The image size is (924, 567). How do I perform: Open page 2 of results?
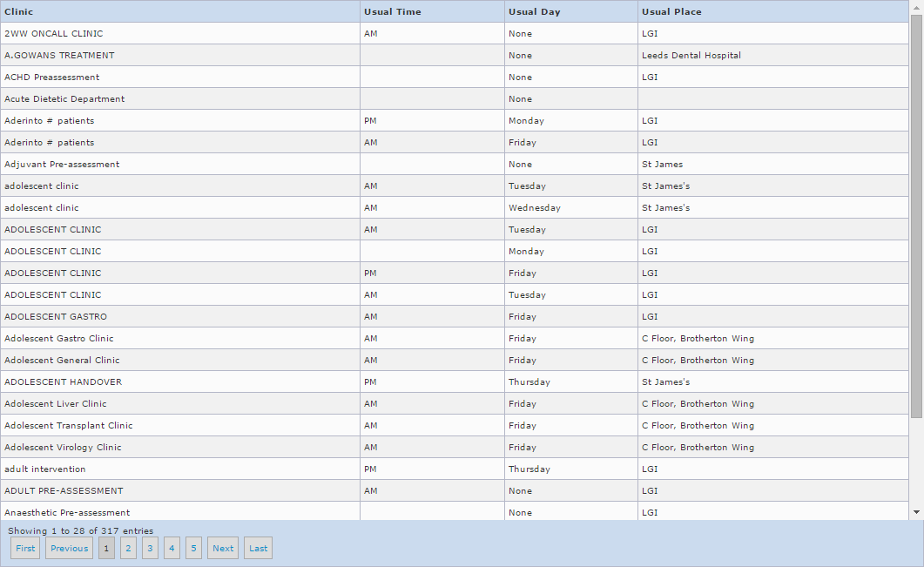pos(128,548)
